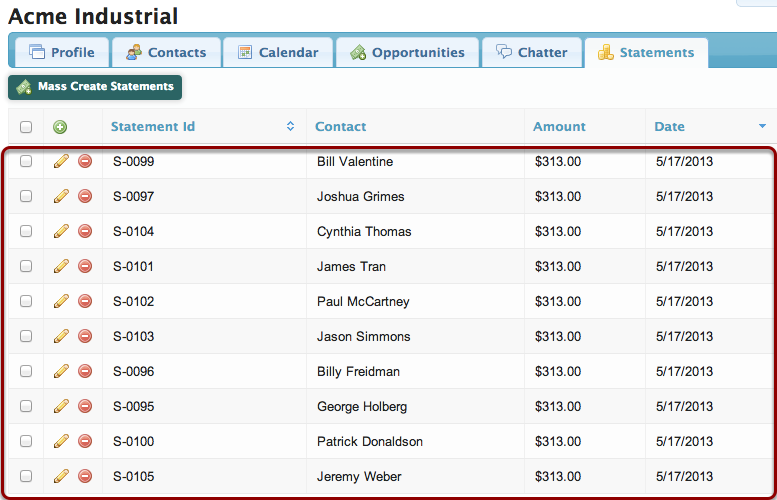
Task: Click the Patrick Donaldson contact cell
Action: point(370,441)
